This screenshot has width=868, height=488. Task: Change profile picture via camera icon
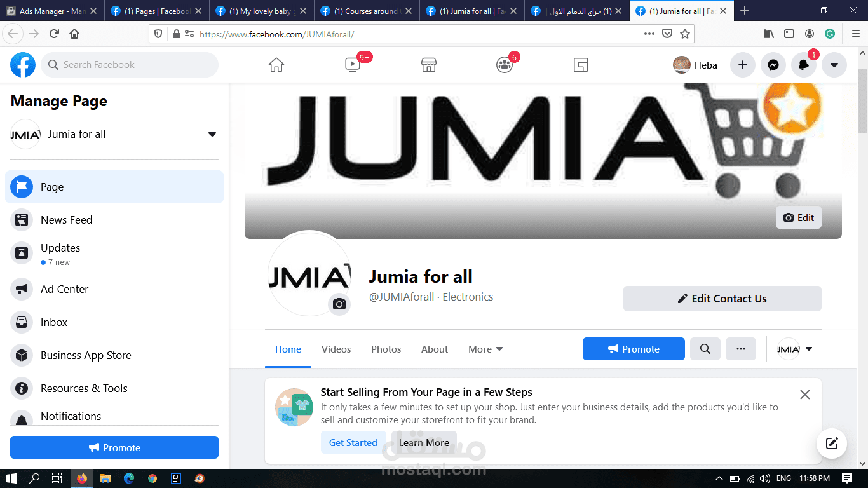(339, 304)
